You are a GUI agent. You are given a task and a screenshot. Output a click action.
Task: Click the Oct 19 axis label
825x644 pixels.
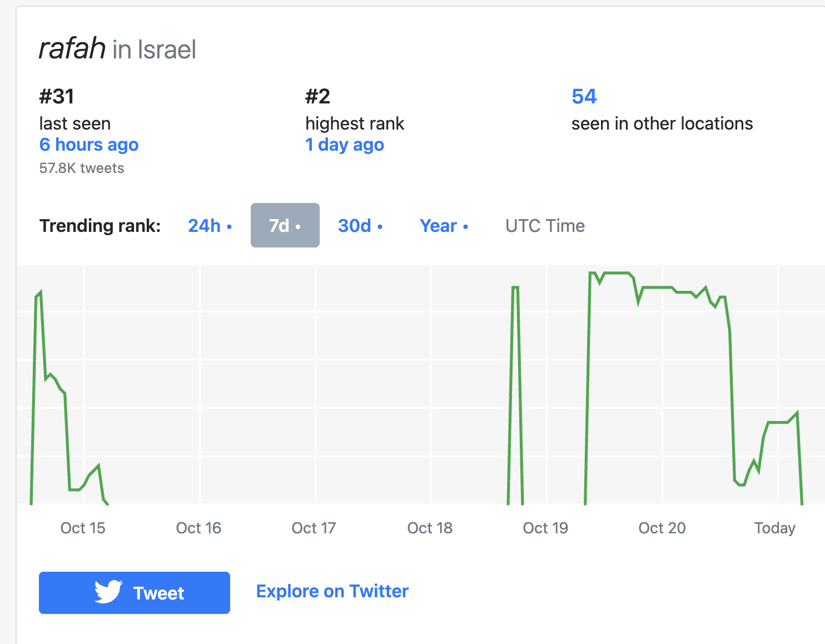pyautogui.click(x=545, y=528)
